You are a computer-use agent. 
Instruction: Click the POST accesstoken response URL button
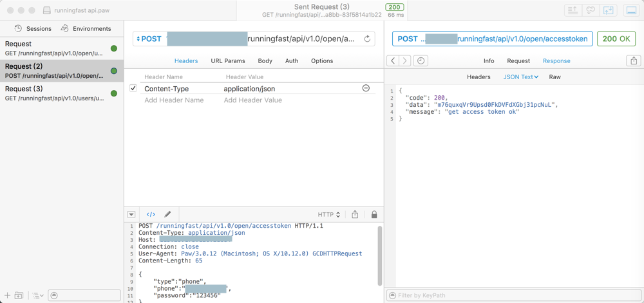click(x=493, y=39)
